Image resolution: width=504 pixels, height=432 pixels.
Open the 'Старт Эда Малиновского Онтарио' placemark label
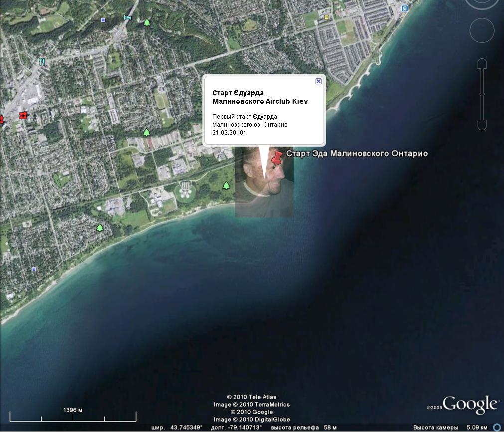coord(356,154)
